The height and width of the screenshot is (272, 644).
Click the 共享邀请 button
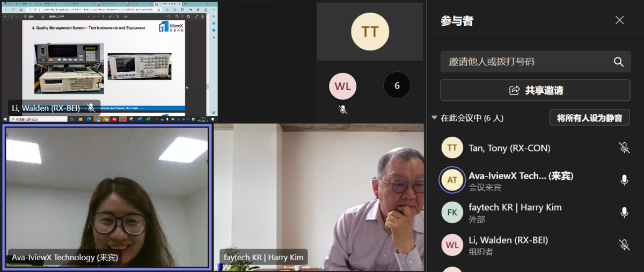pyautogui.click(x=535, y=90)
